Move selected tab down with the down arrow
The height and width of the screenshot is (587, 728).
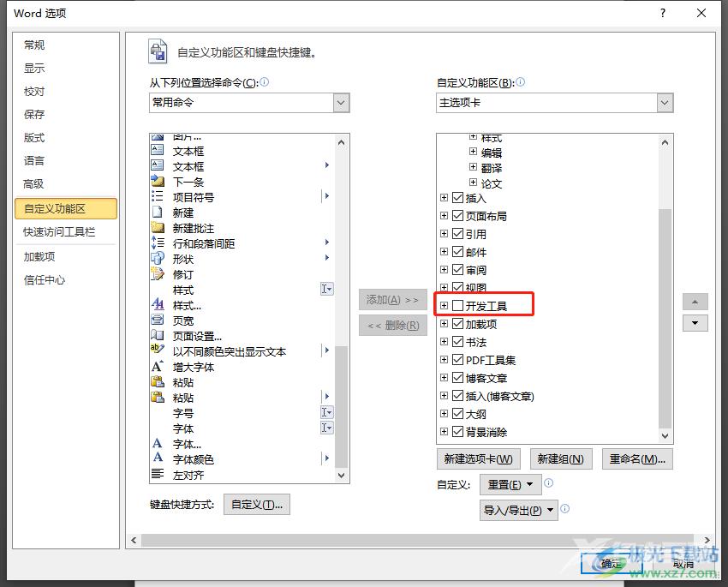tap(695, 323)
